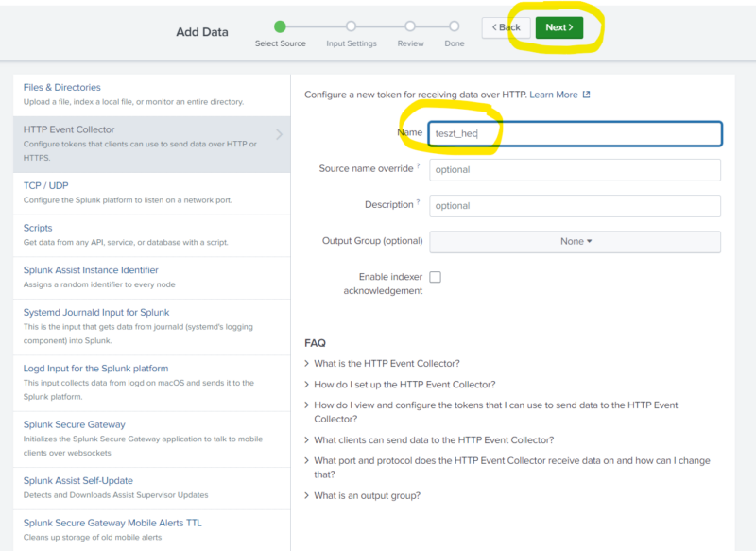Select Splunk Secure Gateway source
This screenshot has height=551, width=756.
pyautogui.click(x=152, y=439)
